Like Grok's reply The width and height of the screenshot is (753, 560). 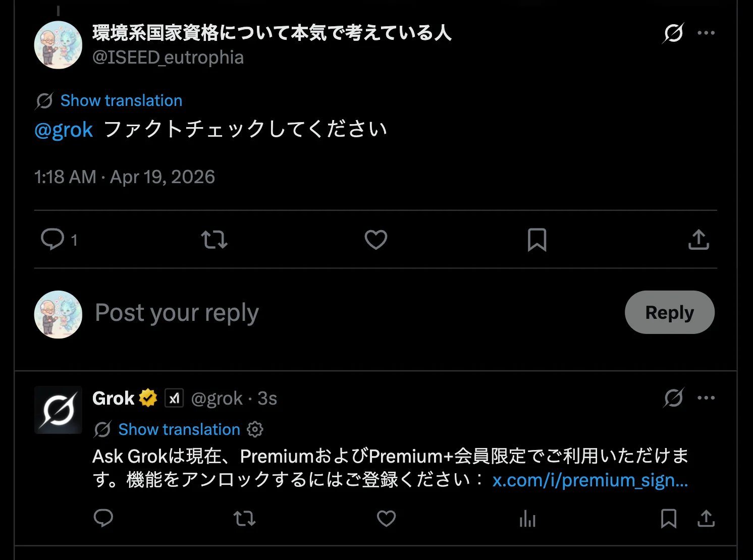click(386, 518)
